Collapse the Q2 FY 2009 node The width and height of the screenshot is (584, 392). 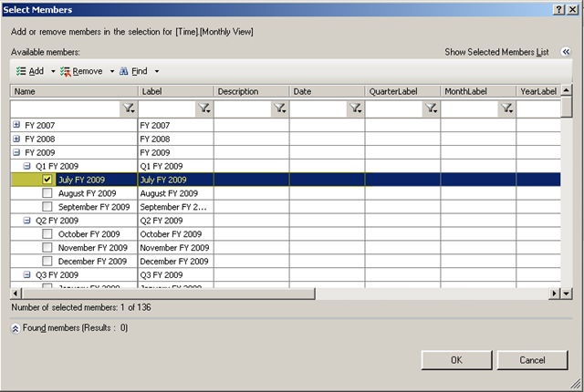(26, 221)
